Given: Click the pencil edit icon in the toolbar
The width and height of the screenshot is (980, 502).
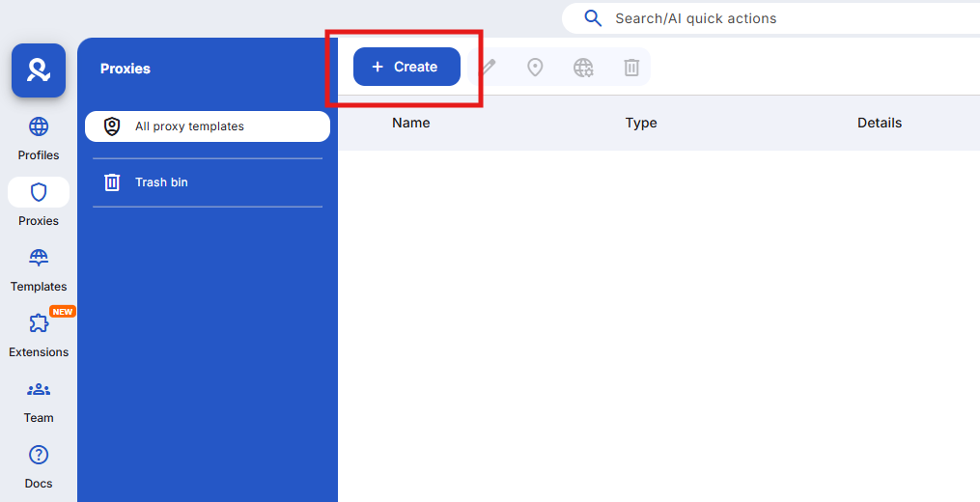Looking at the screenshot, I should tap(489, 67).
